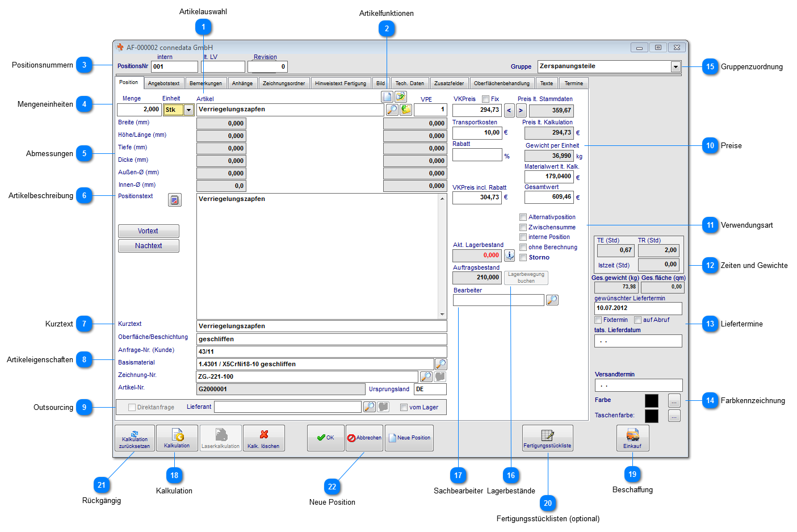Open the Einheit Stk dropdown
Viewport: 797px width, 532px height.
(x=189, y=110)
